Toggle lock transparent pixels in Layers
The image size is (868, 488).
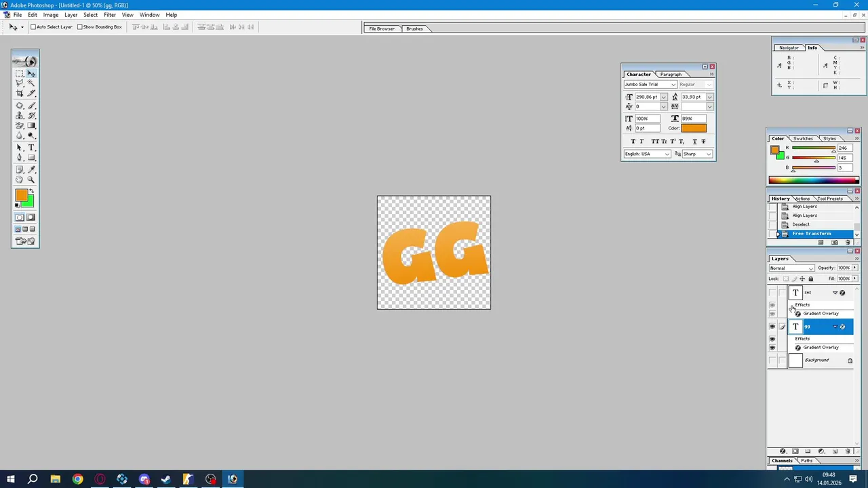click(x=786, y=279)
